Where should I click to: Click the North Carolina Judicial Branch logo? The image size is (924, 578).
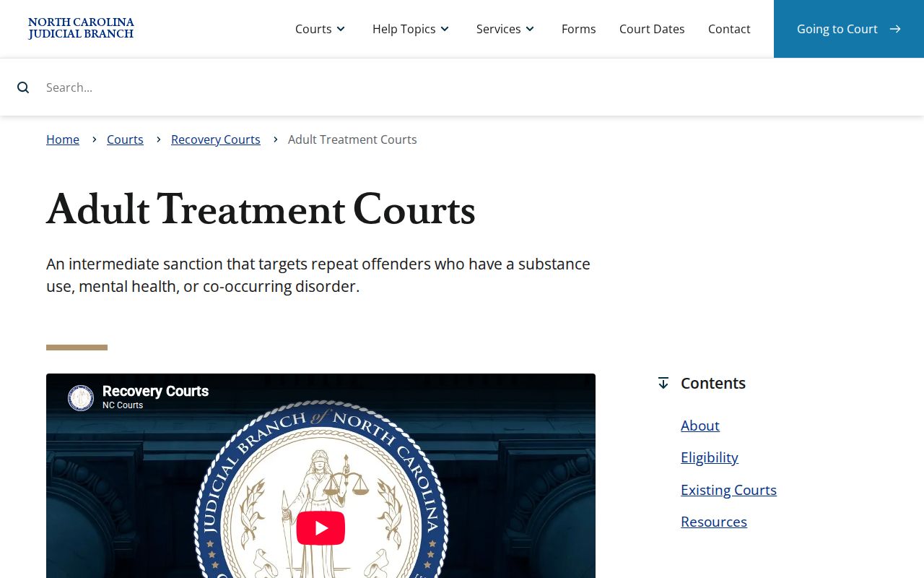coord(81,29)
